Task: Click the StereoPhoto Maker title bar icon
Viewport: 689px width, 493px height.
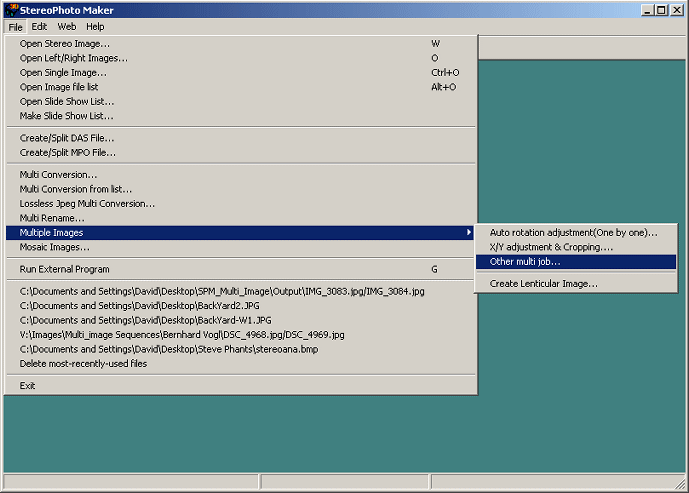Action: 12,10
